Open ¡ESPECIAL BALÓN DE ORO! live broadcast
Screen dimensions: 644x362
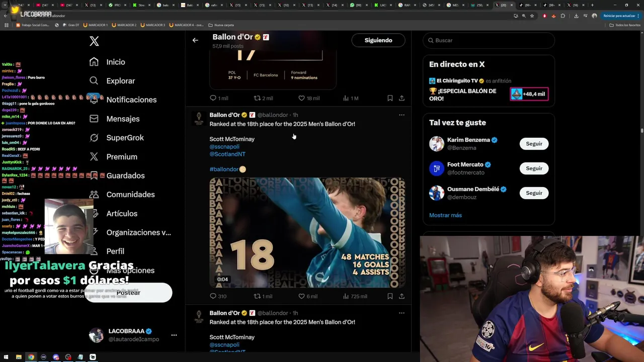tap(462, 95)
